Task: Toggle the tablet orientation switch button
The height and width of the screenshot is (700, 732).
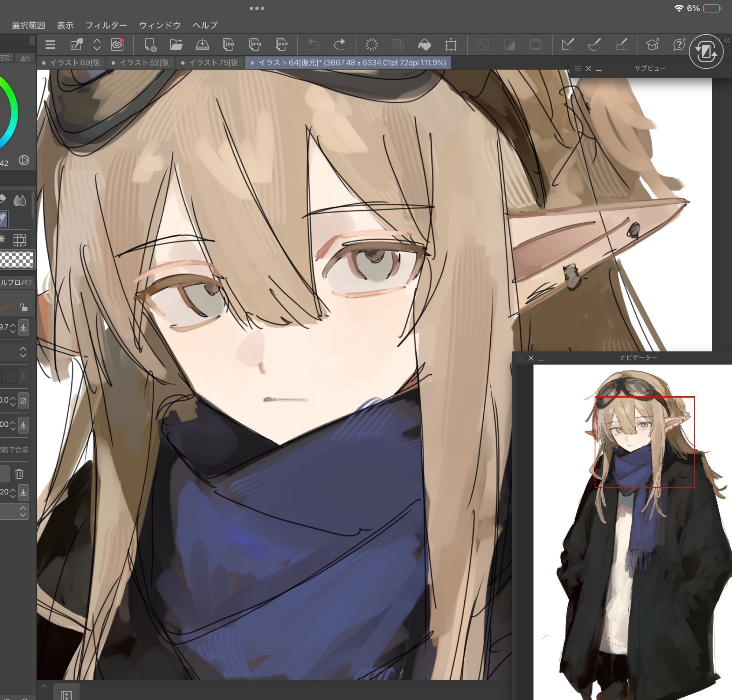Action: (x=706, y=52)
